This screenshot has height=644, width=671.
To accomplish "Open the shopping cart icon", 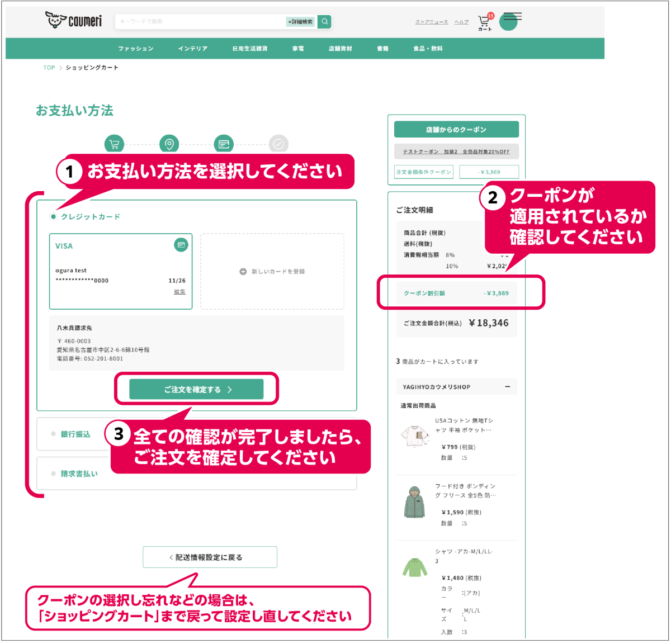I will click(x=484, y=22).
